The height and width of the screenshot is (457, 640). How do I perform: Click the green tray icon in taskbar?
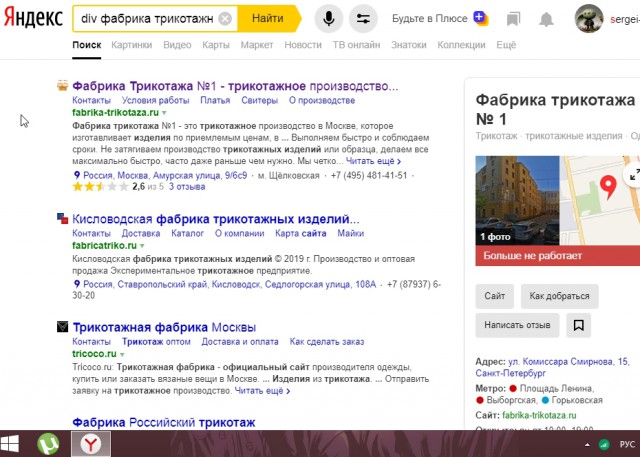[x=604, y=444]
